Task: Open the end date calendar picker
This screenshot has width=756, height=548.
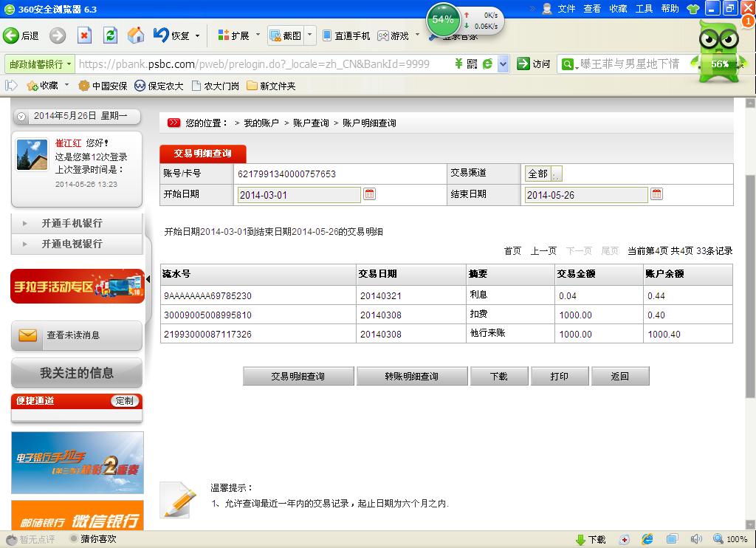Action: click(656, 194)
